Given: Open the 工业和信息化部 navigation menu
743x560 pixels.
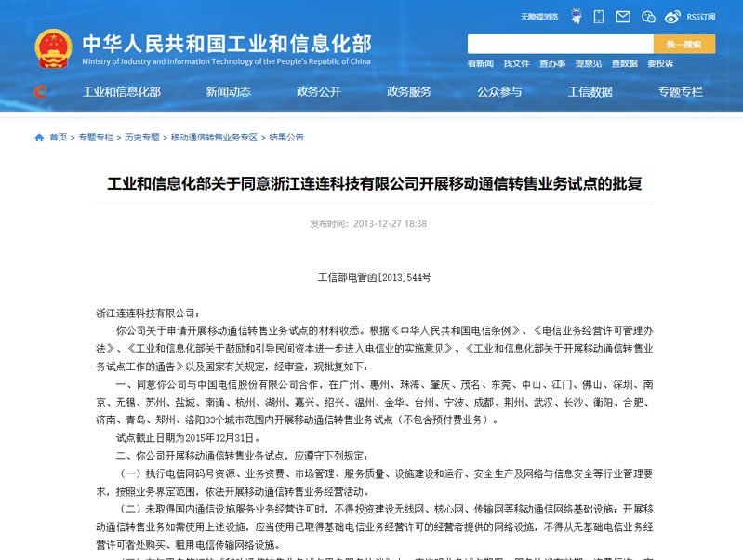Looking at the screenshot, I should [x=122, y=91].
